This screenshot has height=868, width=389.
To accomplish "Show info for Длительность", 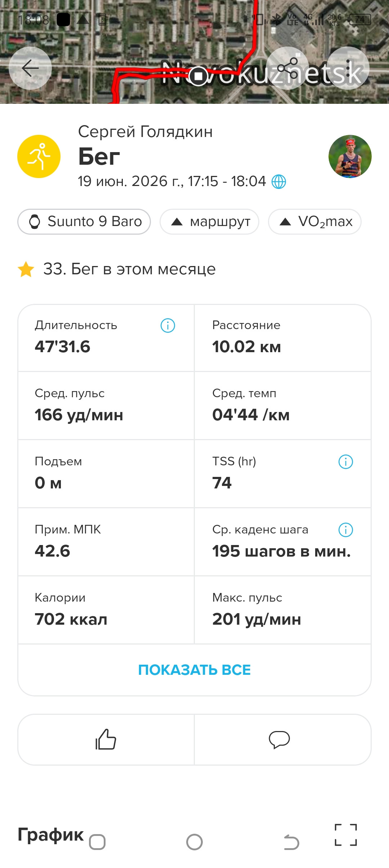I will [x=168, y=325].
